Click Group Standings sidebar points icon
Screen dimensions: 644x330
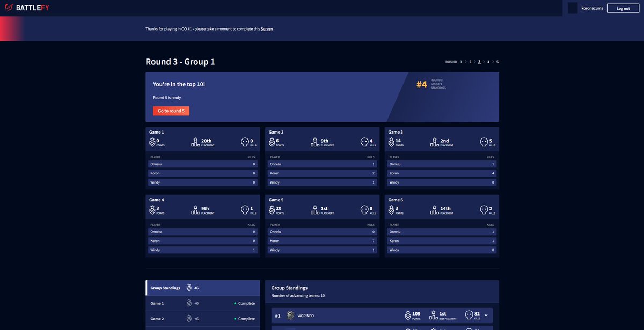(x=189, y=288)
